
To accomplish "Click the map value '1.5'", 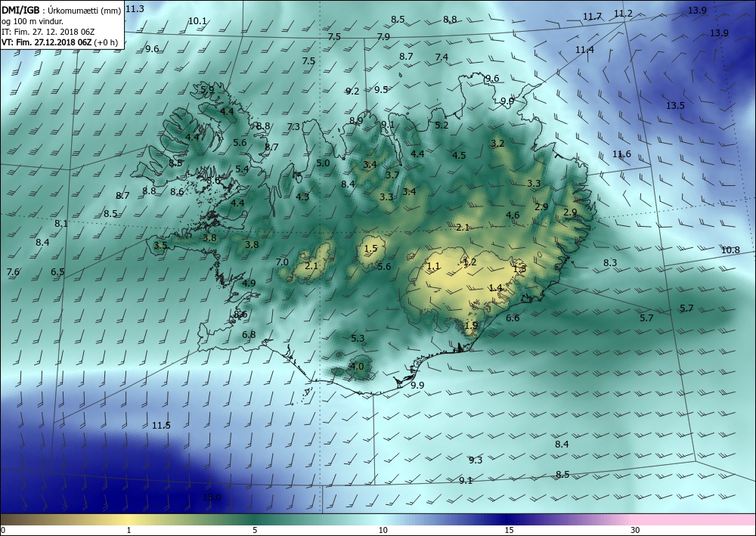I will pos(370,248).
